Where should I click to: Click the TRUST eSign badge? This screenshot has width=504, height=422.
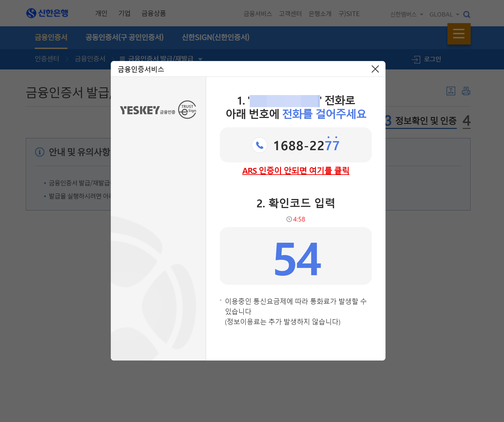188,110
